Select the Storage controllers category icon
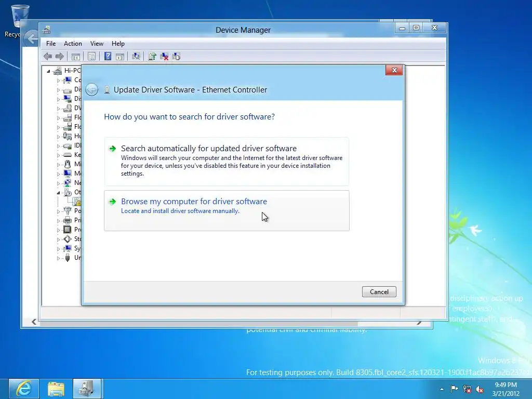This screenshot has height=399, width=532. click(x=68, y=239)
